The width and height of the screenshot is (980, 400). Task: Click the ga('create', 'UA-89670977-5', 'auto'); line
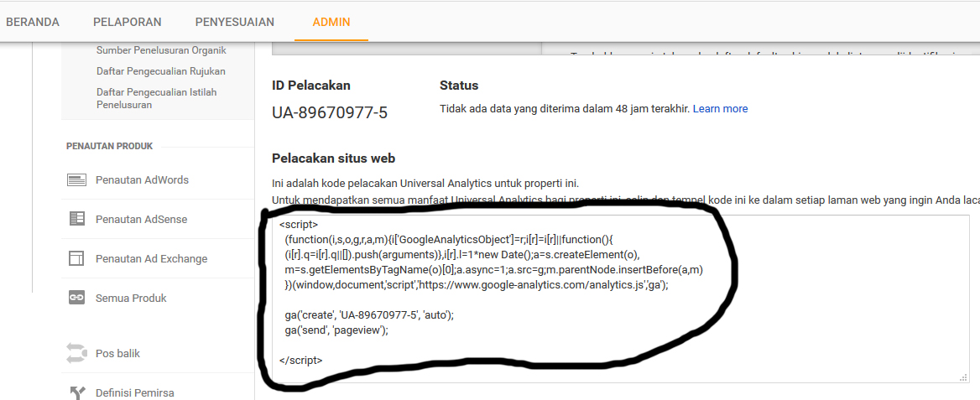click(x=368, y=315)
